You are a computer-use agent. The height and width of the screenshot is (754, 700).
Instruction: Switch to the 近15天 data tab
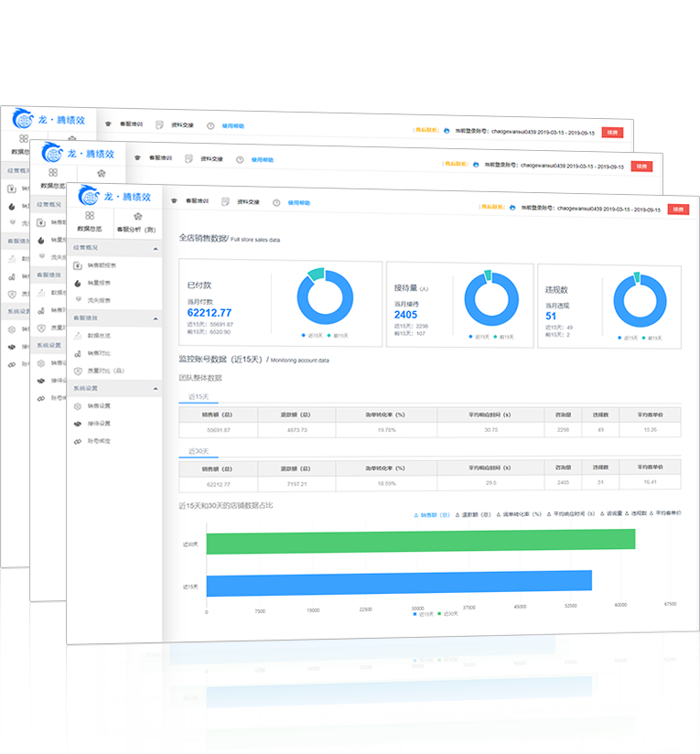198,397
